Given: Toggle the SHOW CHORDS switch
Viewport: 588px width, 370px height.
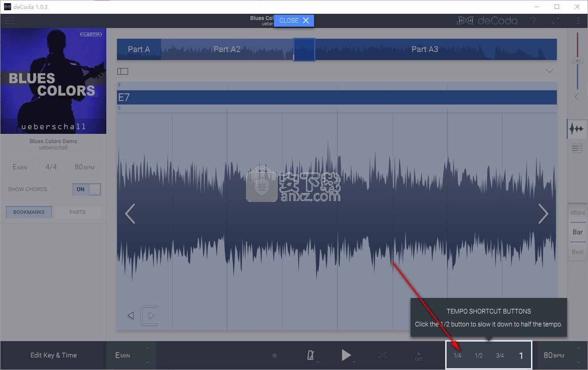Looking at the screenshot, I should [x=87, y=189].
